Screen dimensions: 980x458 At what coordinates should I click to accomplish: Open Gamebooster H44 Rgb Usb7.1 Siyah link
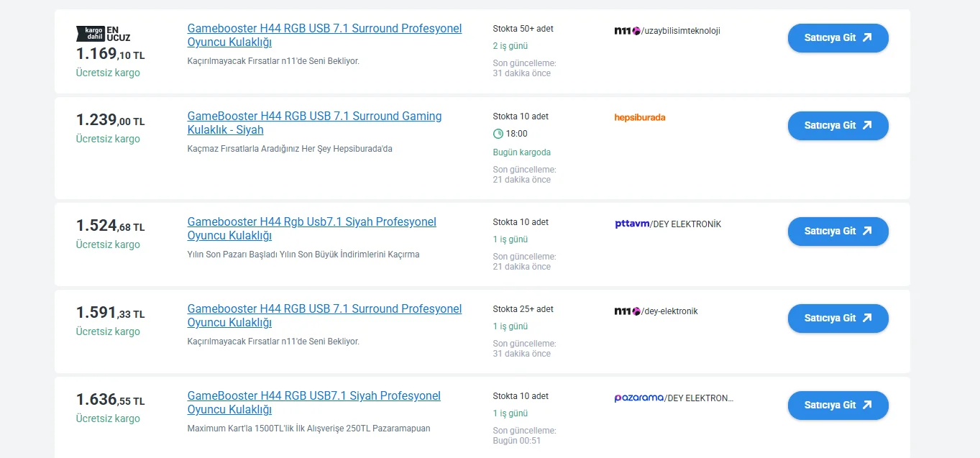(x=311, y=229)
